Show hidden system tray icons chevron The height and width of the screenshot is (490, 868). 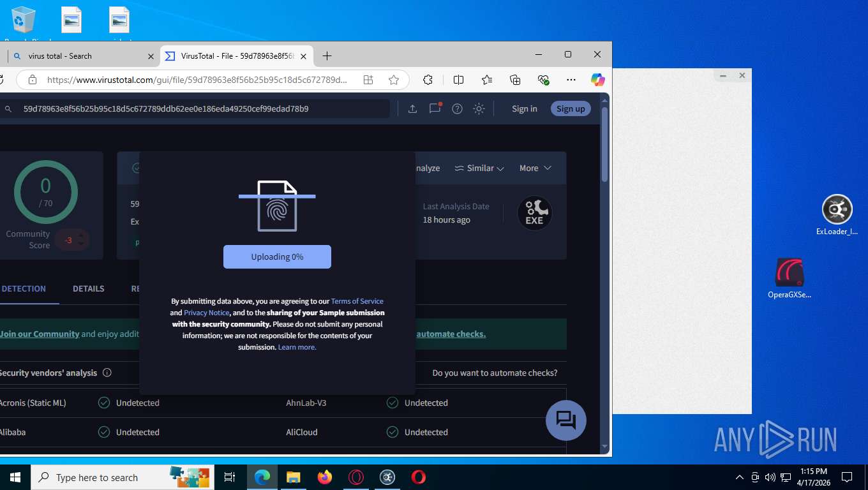click(740, 477)
